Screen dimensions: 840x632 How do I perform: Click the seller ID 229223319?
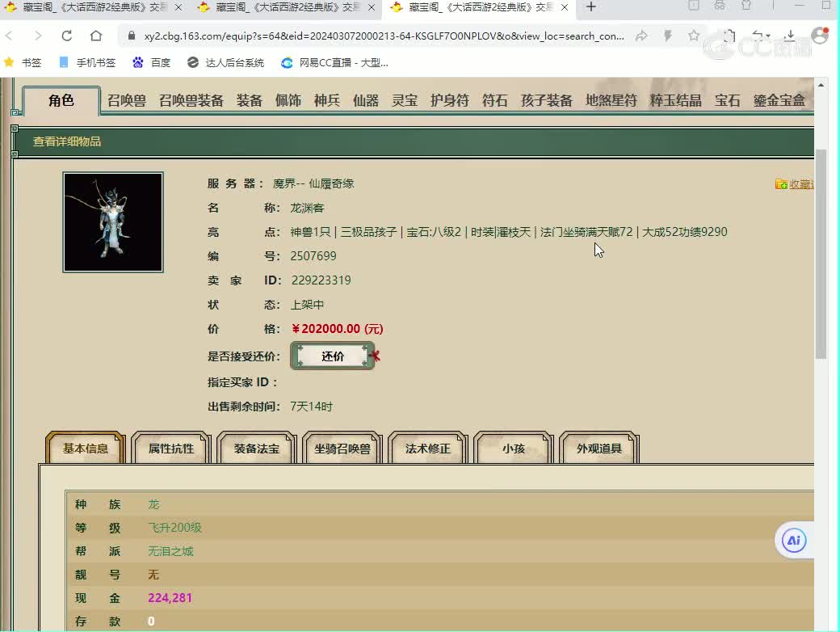click(x=321, y=280)
